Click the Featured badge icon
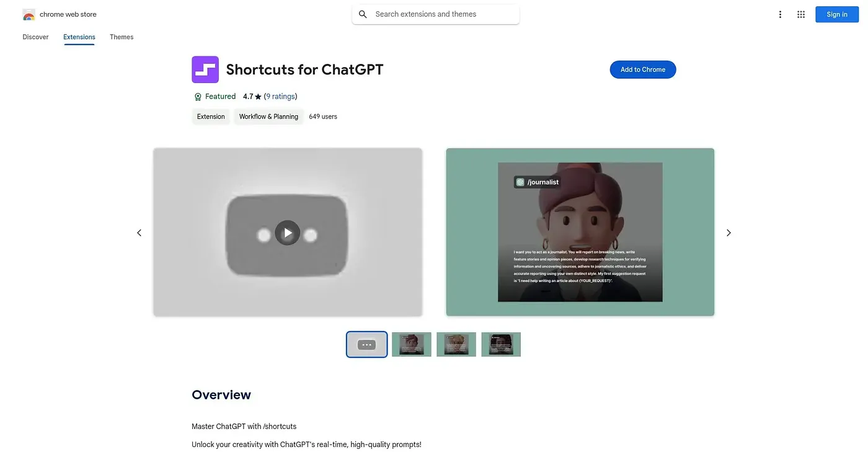 pyautogui.click(x=198, y=97)
